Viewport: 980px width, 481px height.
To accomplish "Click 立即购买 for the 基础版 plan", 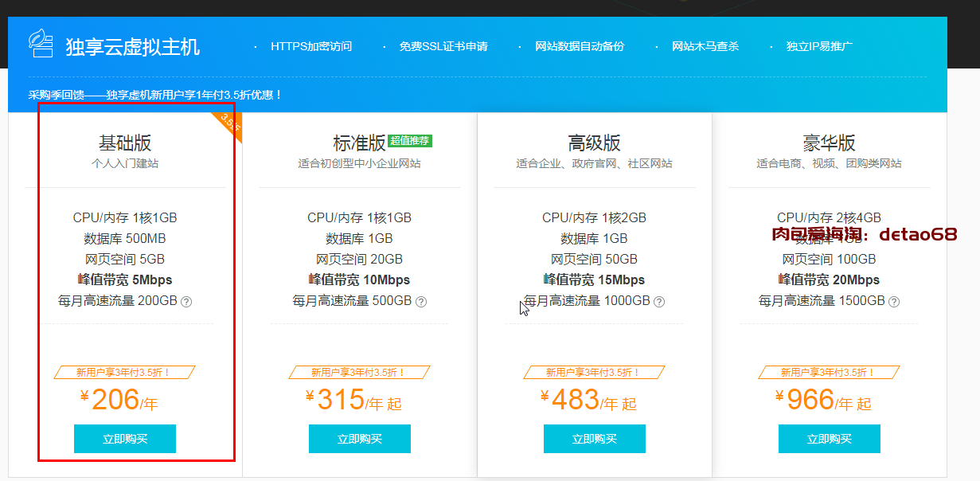I will pos(125,439).
